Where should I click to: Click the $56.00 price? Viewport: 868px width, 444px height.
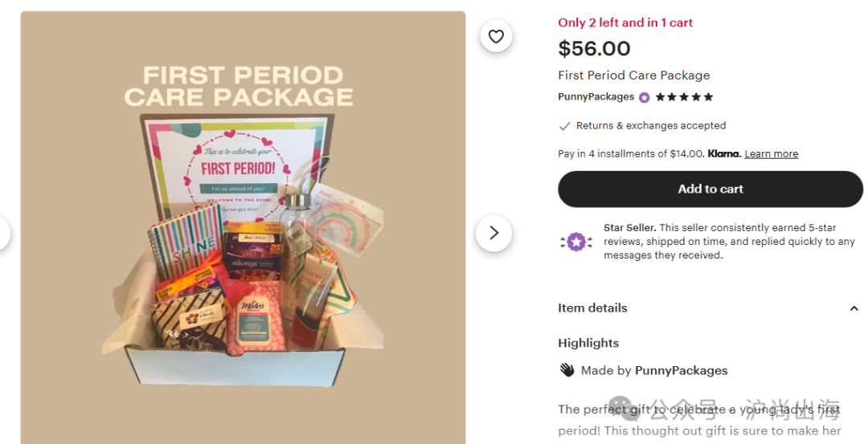pos(594,49)
